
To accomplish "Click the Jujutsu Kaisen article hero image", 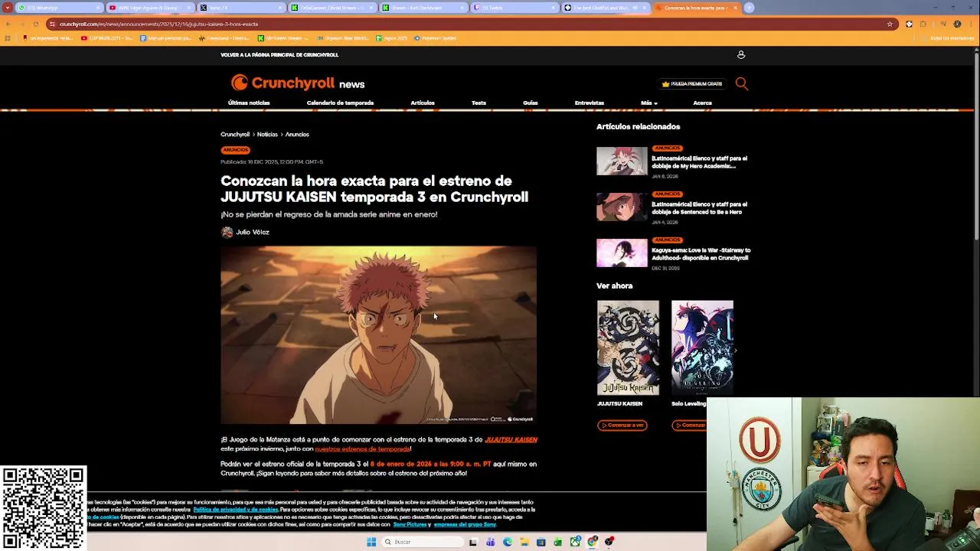I will pyautogui.click(x=378, y=334).
